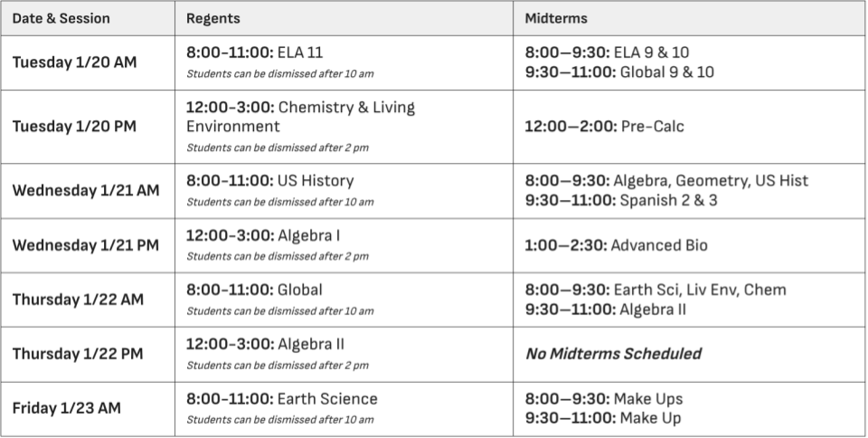Click the Midterms column header
868x438 pixels.
(554, 18)
